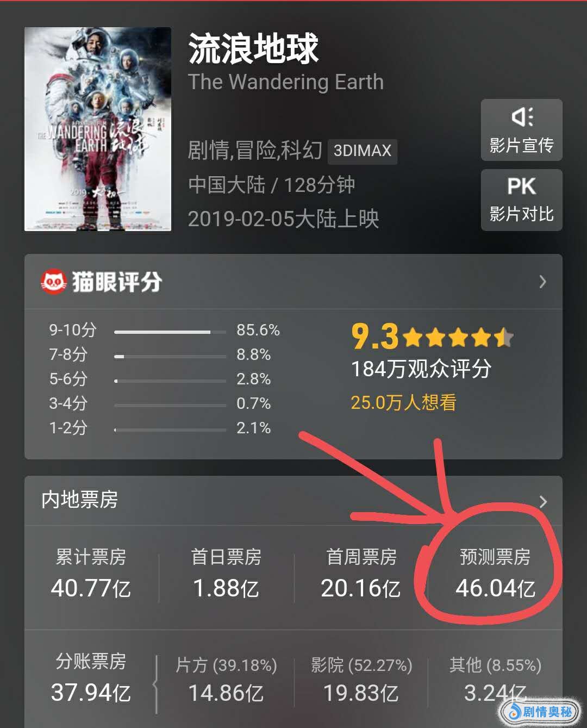This screenshot has height=728, width=587.
Task: Tap the Maoyan cat logo icon
Action: (x=53, y=282)
